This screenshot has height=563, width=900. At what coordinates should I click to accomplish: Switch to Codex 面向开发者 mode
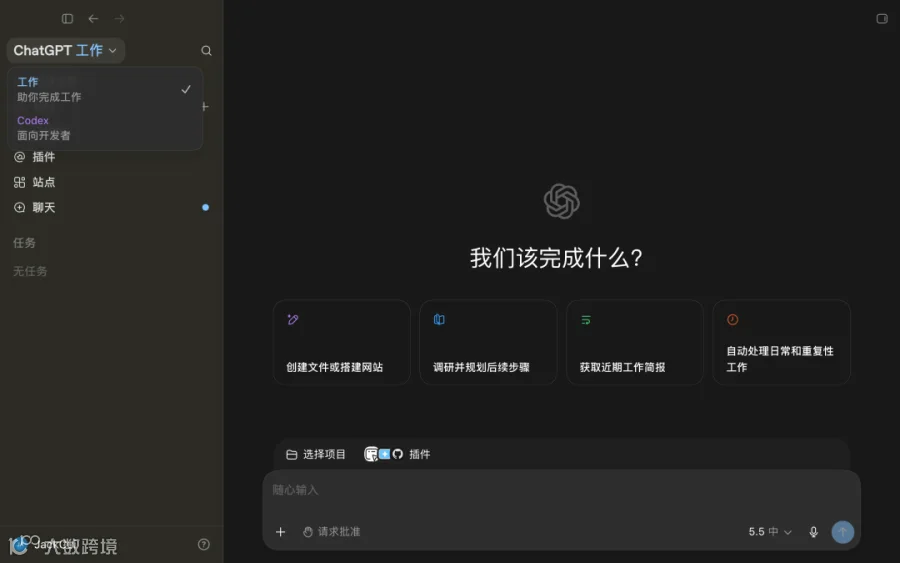[104, 127]
